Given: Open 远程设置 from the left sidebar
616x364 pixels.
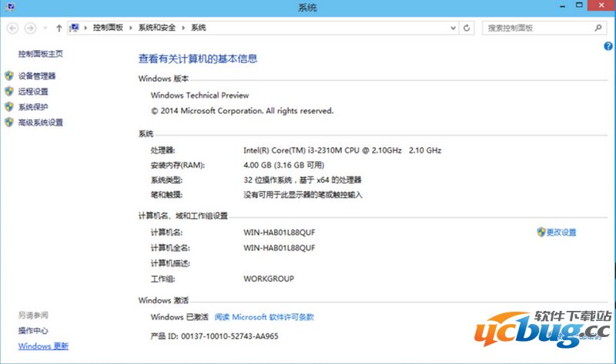Looking at the screenshot, I should coord(33,92).
